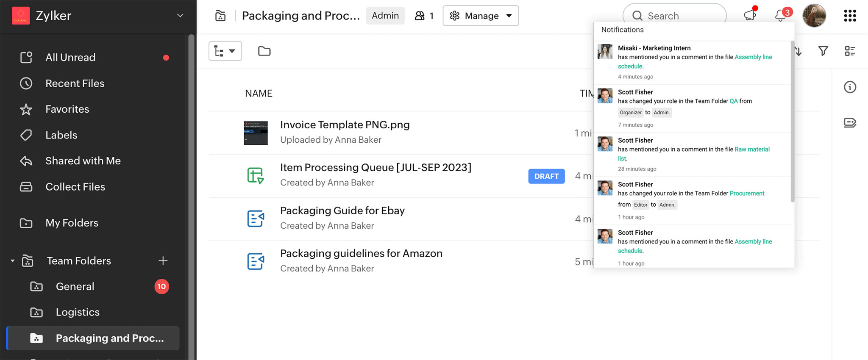Open the notifications bell icon

tap(781, 16)
